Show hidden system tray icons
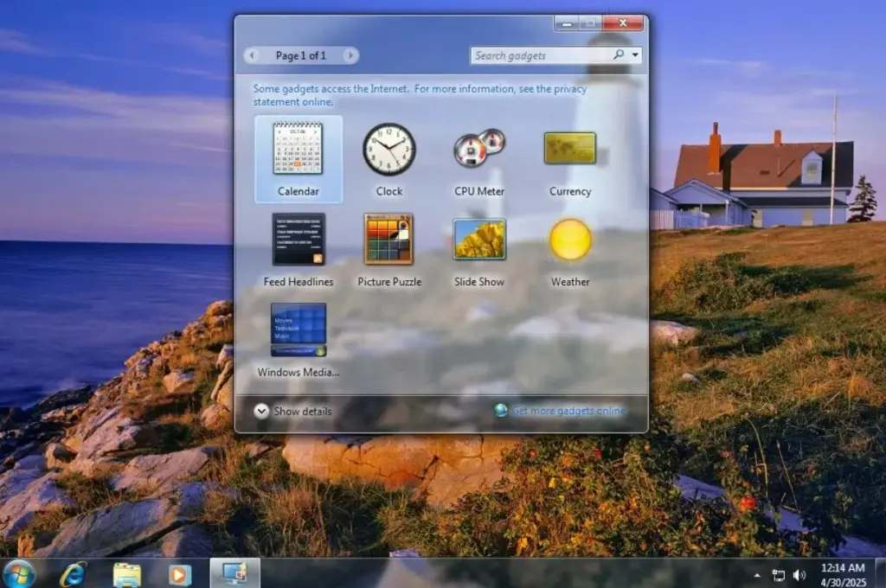Viewport: 886px width, 588px height. point(757,575)
